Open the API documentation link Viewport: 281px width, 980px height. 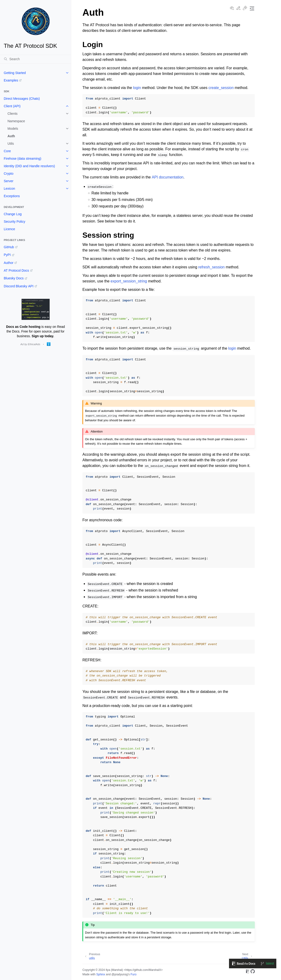click(168, 177)
